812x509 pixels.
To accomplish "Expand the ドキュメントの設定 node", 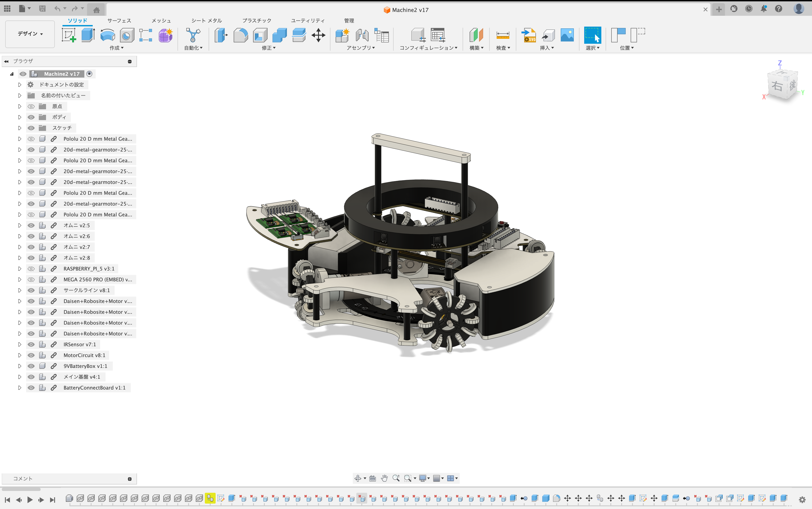I will 20,85.
